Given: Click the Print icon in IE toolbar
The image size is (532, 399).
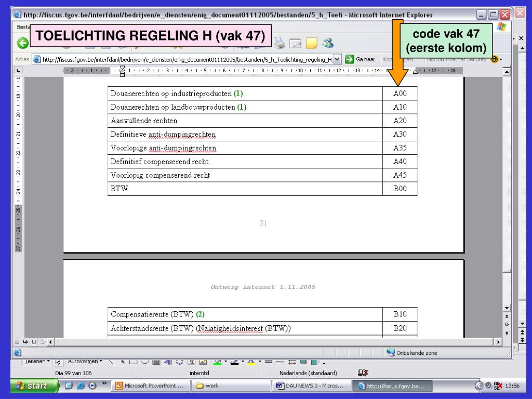Looking at the screenshot, I should click(279, 43).
